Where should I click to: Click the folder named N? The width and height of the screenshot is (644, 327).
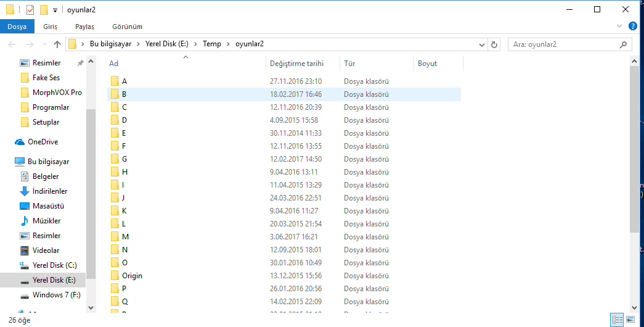point(125,250)
